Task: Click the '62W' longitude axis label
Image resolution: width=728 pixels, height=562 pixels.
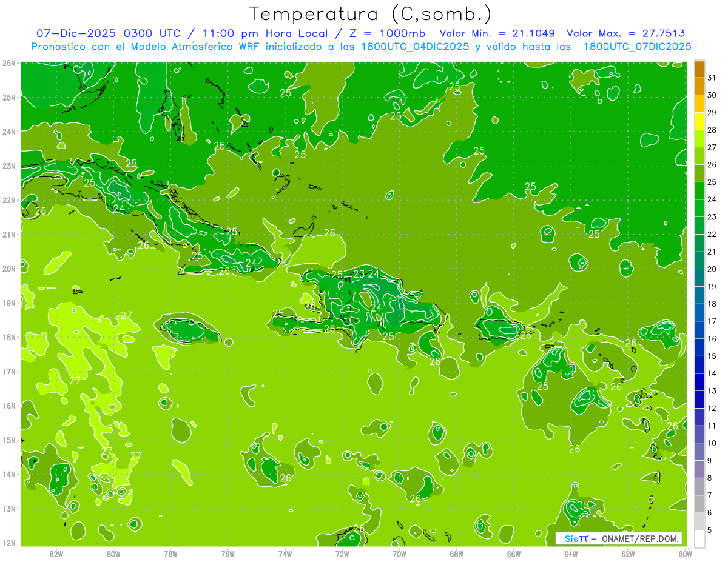Action: [x=628, y=554]
